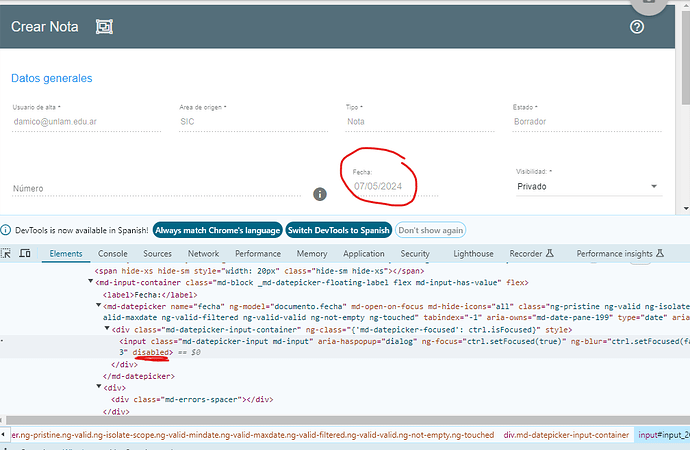Open the Performance tab
The image size is (690, 450).
tap(258, 254)
